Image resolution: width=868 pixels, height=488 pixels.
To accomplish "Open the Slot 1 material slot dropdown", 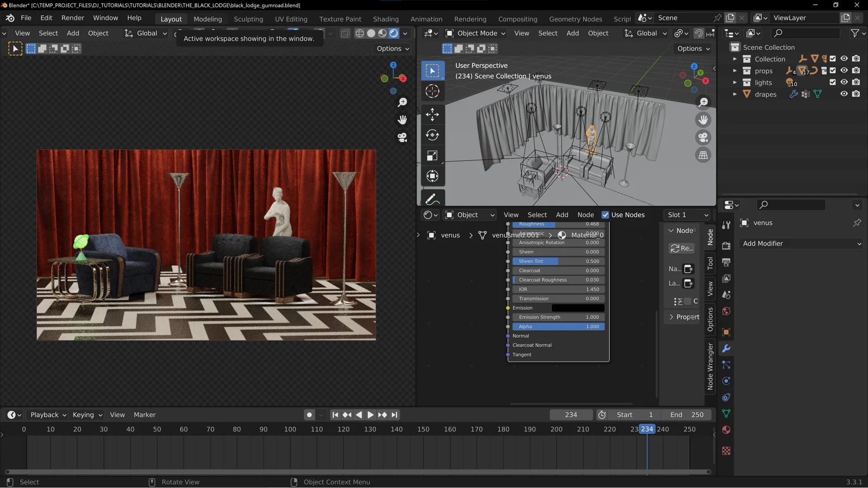I will [x=687, y=215].
